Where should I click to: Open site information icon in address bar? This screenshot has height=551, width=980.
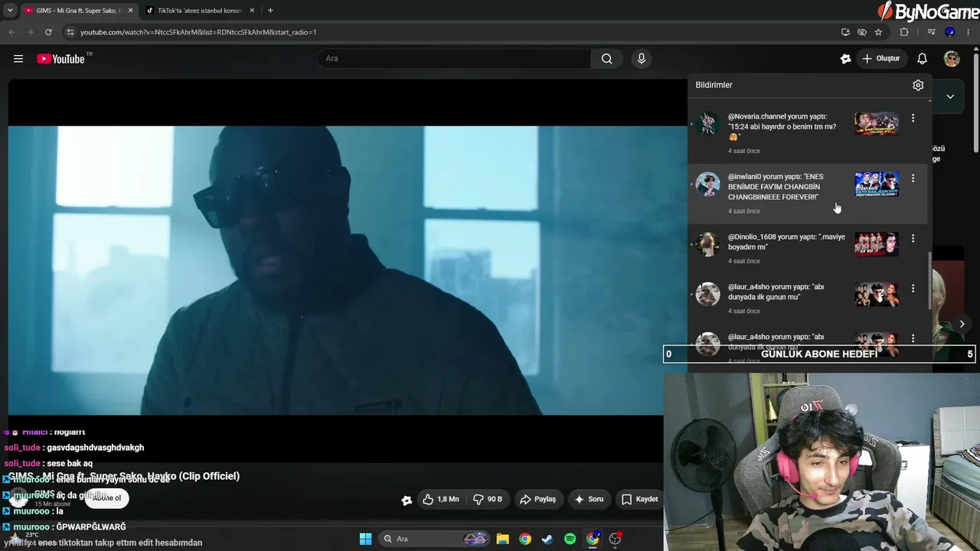tap(70, 32)
